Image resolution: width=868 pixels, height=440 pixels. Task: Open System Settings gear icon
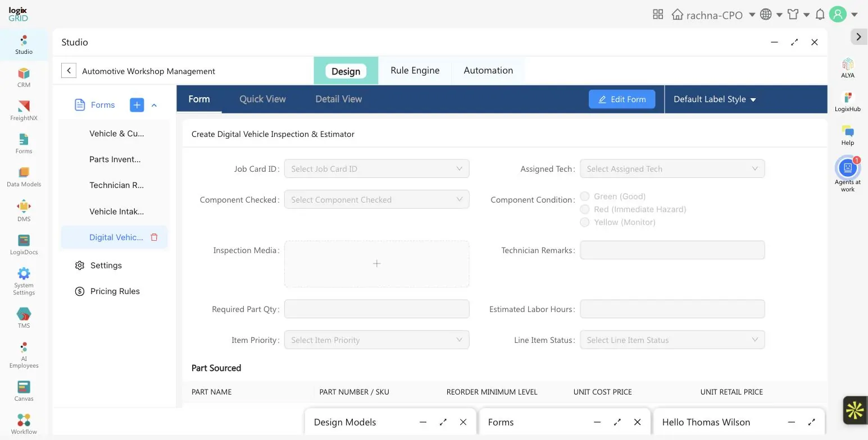(x=24, y=273)
